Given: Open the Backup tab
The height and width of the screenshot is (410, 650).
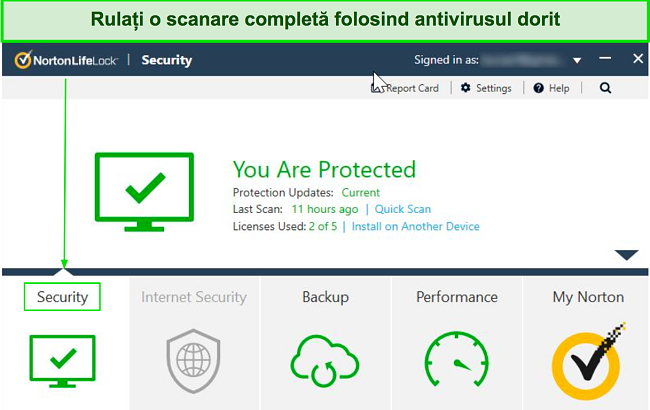Looking at the screenshot, I should coord(325,297).
